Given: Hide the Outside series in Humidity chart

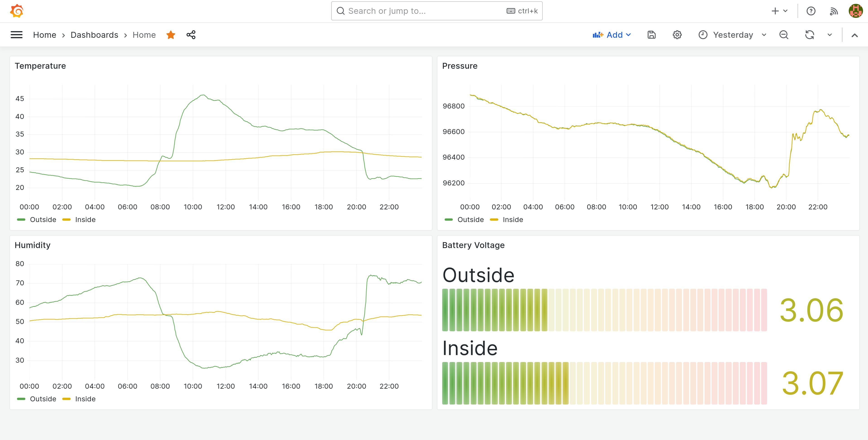Looking at the screenshot, I should coord(43,399).
